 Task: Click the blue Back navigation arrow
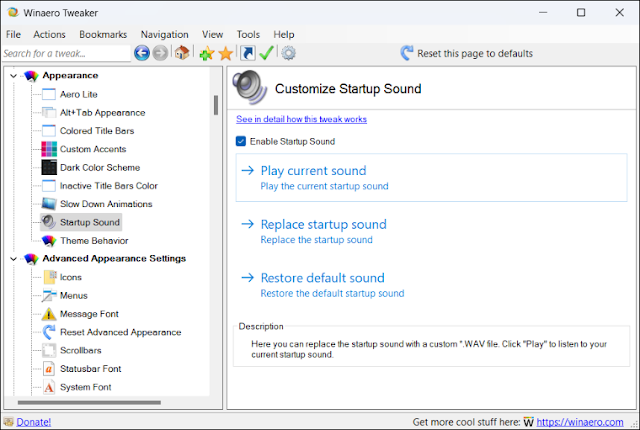click(x=142, y=53)
